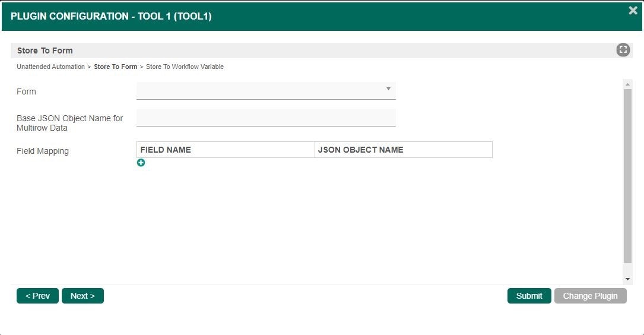
Task: Click the scrollbar down arrow
Action: 627,279
